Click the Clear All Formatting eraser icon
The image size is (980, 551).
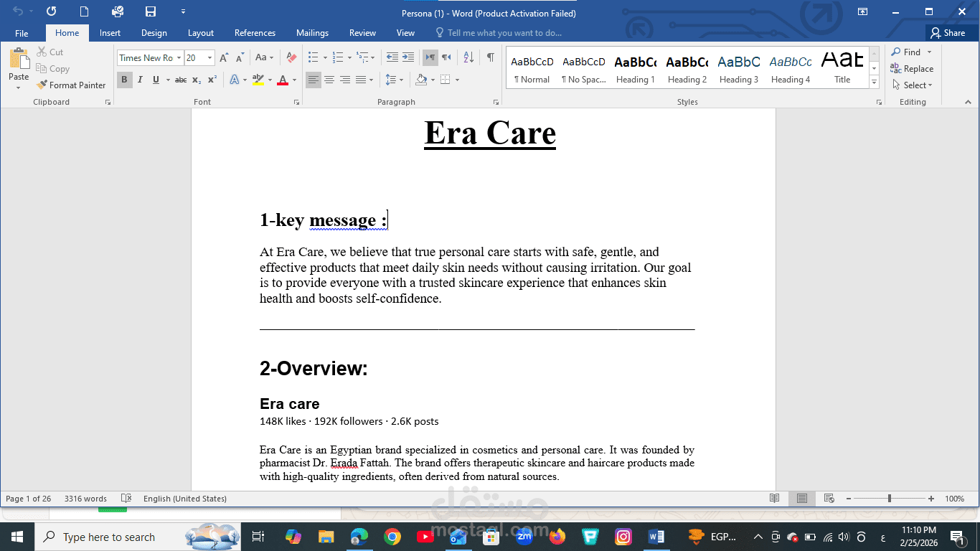pyautogui.click(x=291, y=57)
